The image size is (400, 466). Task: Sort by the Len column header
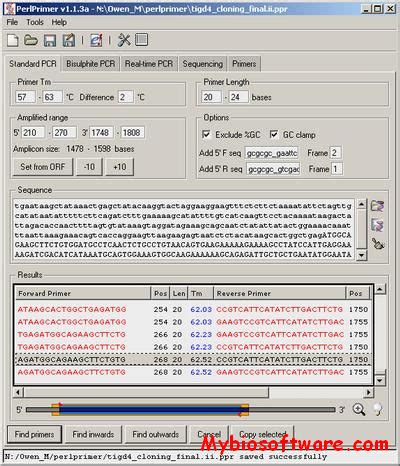179,293
